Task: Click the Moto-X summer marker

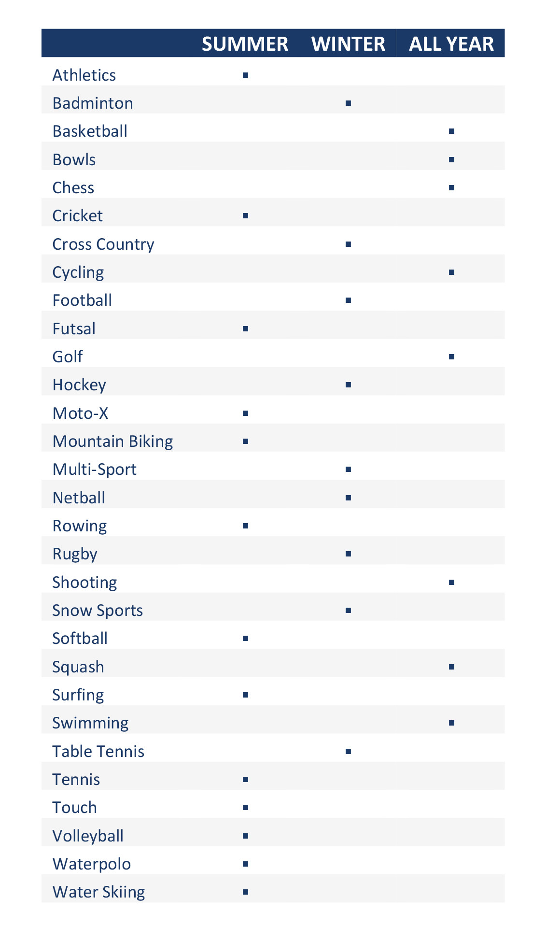Action: (x=245, y=413)
